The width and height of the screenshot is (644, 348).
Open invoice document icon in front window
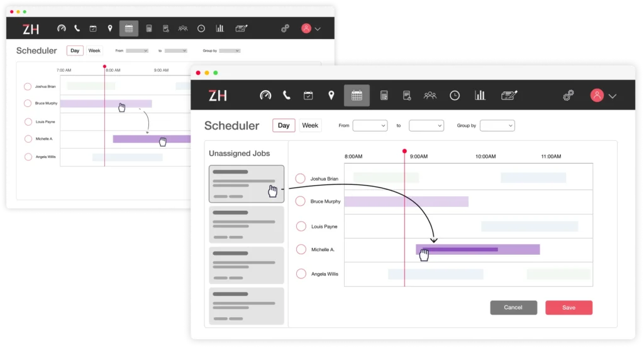click(x=407, y=96)
